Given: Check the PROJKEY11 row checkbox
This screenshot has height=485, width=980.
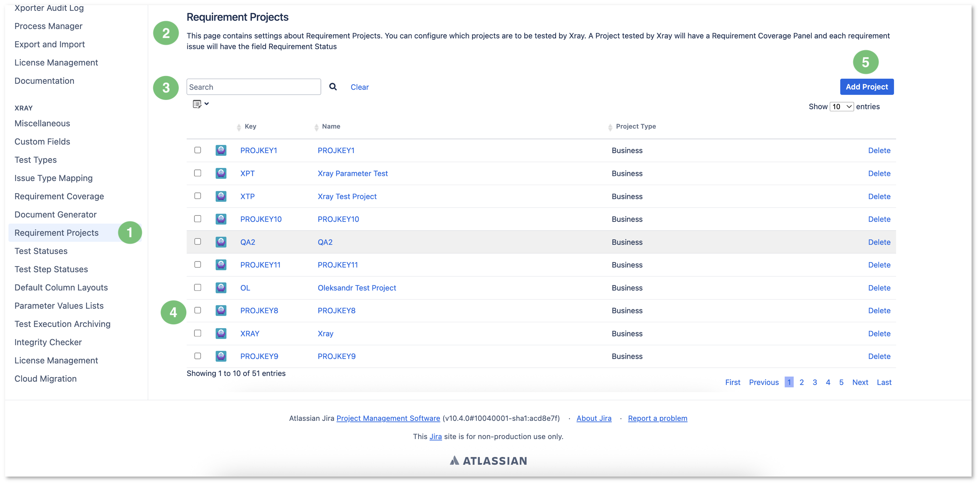Looking at the screenshot, I should pyautogui.click(x=197, y=264).
